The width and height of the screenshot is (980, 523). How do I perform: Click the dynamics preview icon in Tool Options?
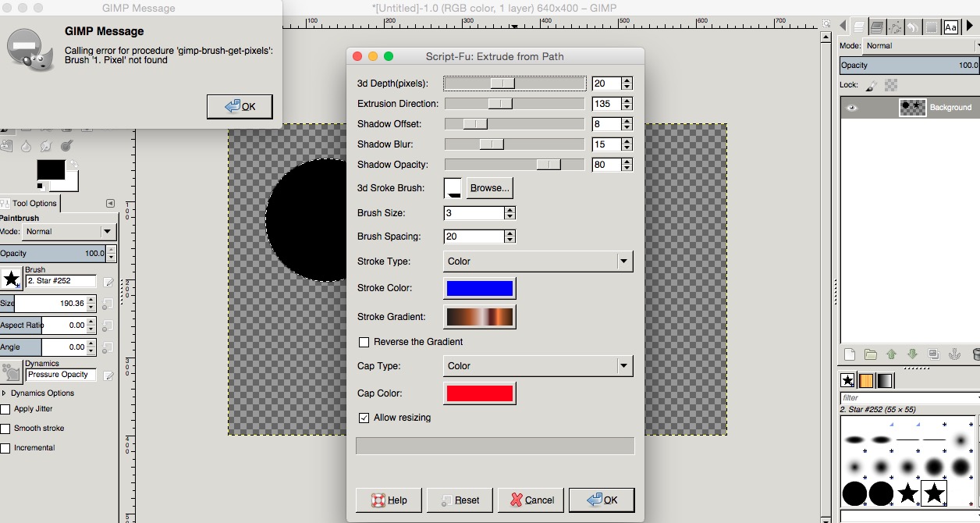tap(11, 372)
